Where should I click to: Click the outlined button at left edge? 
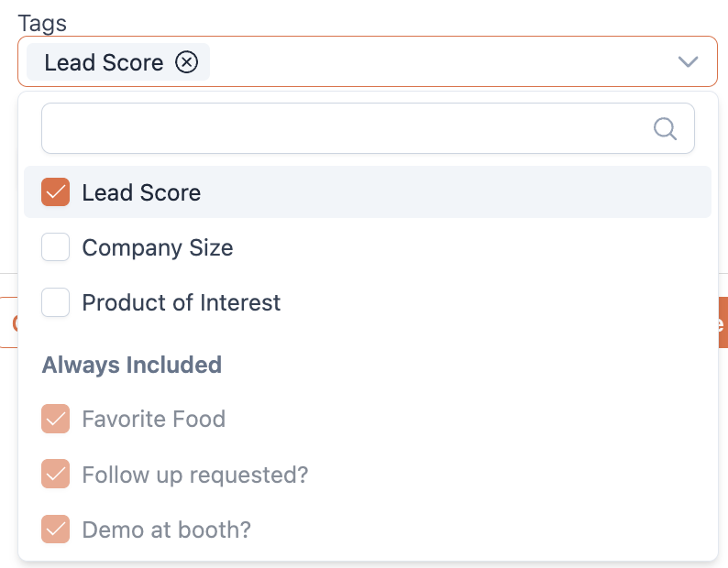[8, 322]
